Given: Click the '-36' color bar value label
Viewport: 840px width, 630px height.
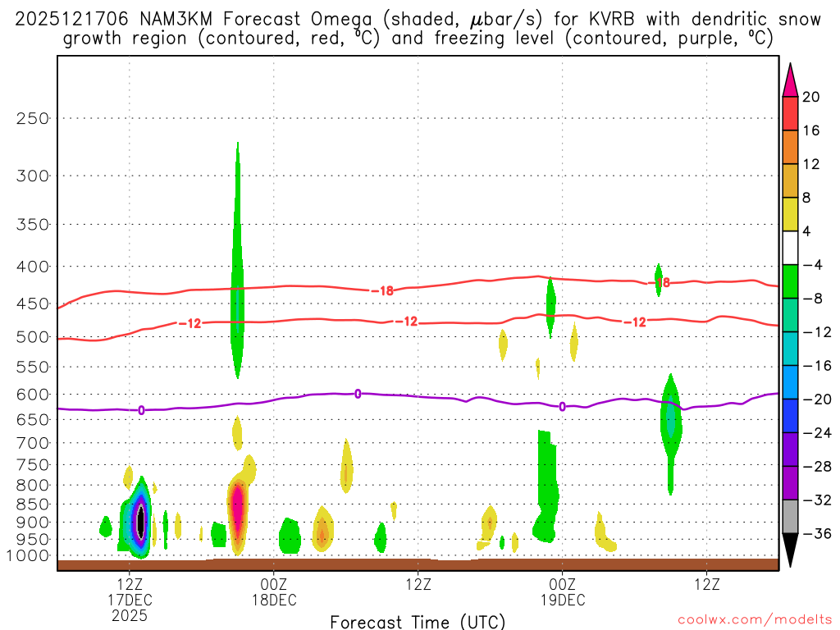Looking at the screenshot, I should [816, 533].
